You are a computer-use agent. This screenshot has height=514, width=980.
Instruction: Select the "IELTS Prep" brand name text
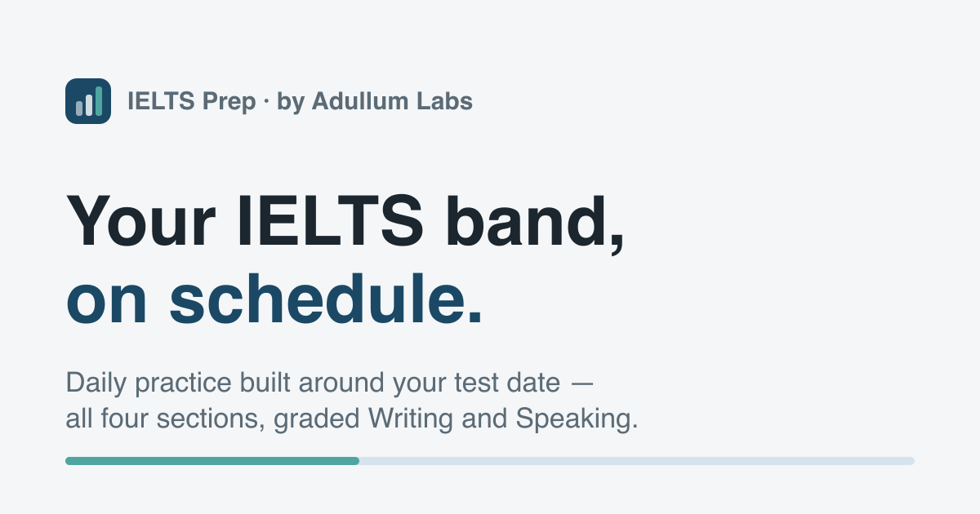tap(191, 101)
